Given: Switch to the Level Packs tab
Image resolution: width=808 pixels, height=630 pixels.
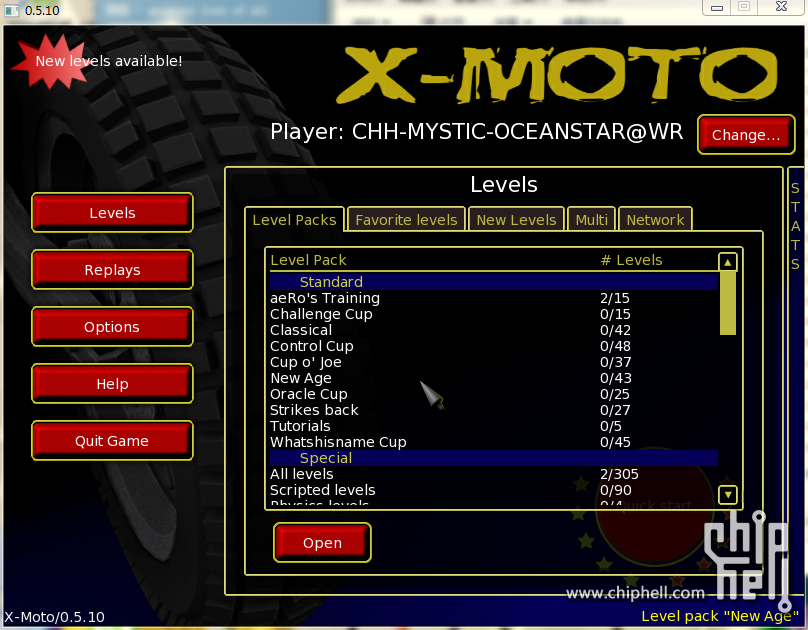Looking at the screenshot, I should [294, 220].
